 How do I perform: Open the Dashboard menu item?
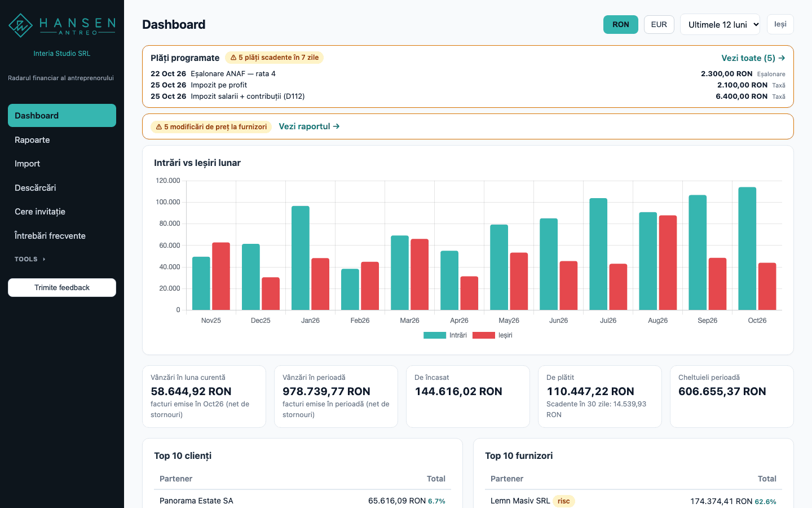[62, 116]
